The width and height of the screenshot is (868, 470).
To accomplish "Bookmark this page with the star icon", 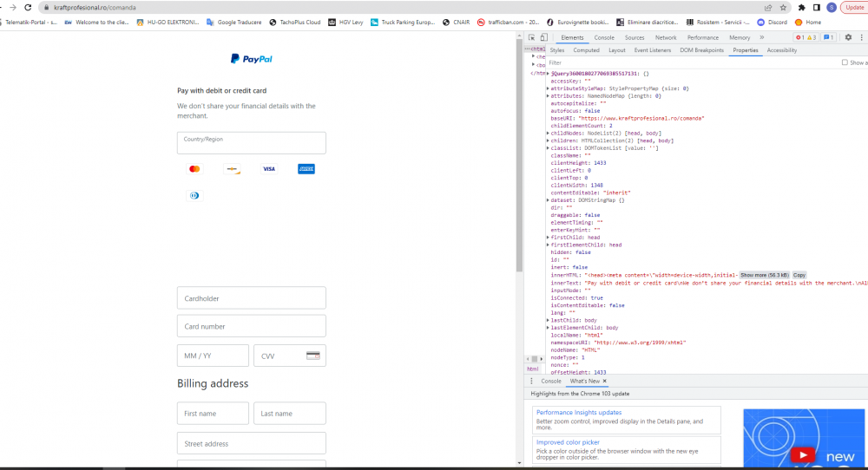I will pyautogui.click(x=783, y=8).
